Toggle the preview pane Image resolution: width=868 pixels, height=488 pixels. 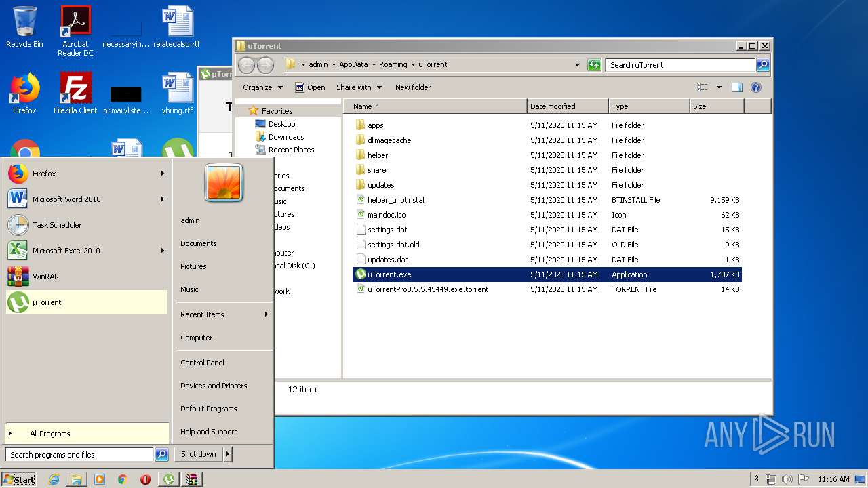737,87
